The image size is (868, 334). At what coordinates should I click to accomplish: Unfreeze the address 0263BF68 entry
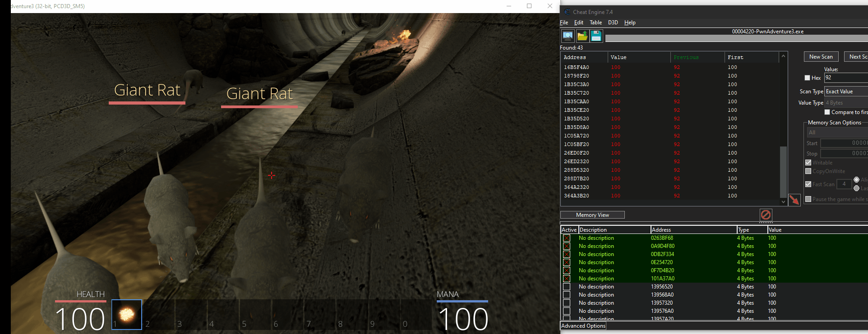567,238
